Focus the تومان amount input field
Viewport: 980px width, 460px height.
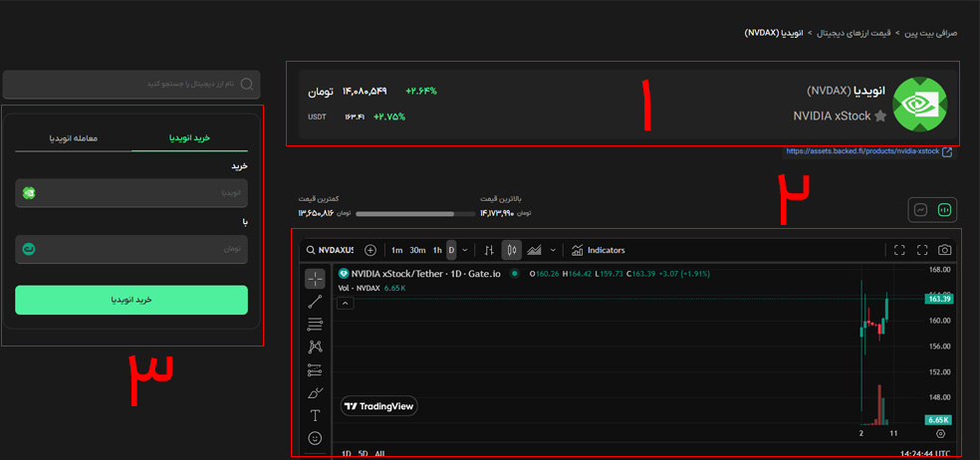131,249
